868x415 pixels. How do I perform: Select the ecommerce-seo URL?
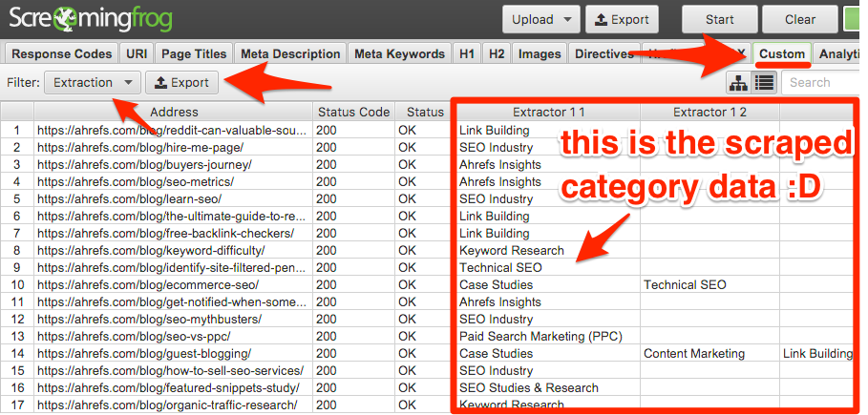tap(148, 285)
